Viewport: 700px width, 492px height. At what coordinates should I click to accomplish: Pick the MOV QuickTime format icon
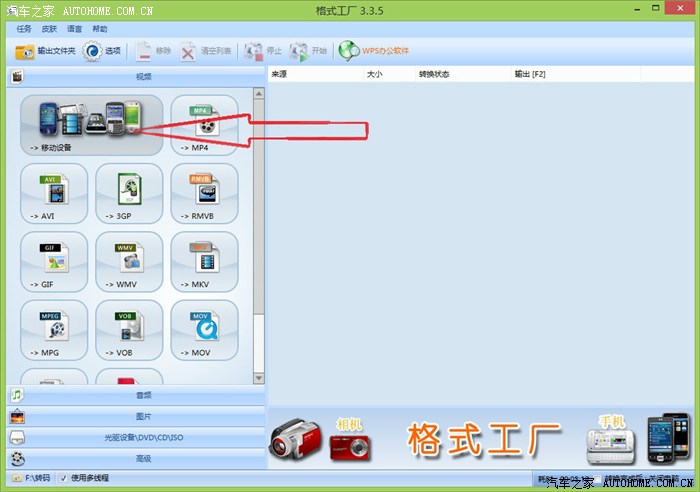[204, 329]
